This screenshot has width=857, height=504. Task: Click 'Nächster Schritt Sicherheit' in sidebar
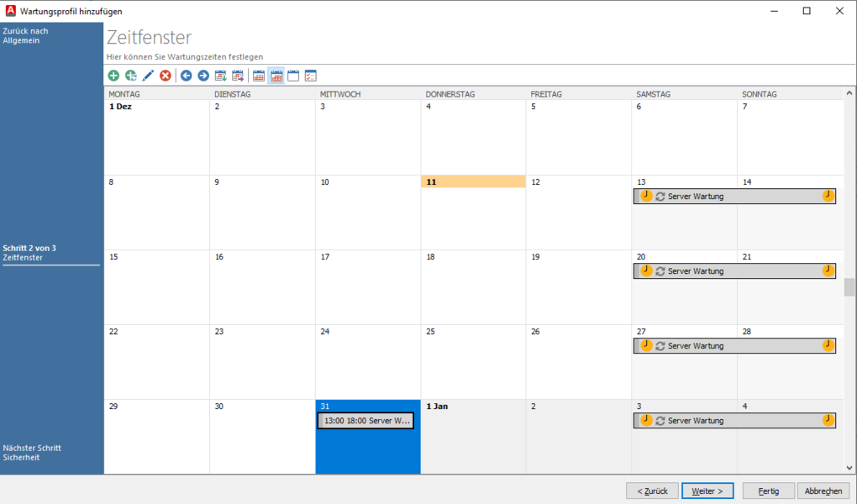(32, 453)
